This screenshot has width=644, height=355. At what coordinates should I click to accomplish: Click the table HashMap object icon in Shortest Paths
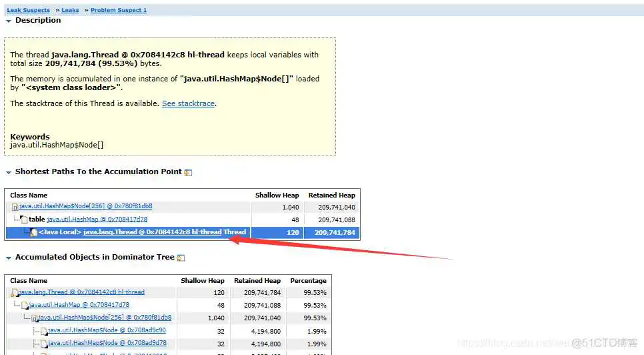click(x=23, y=220)
